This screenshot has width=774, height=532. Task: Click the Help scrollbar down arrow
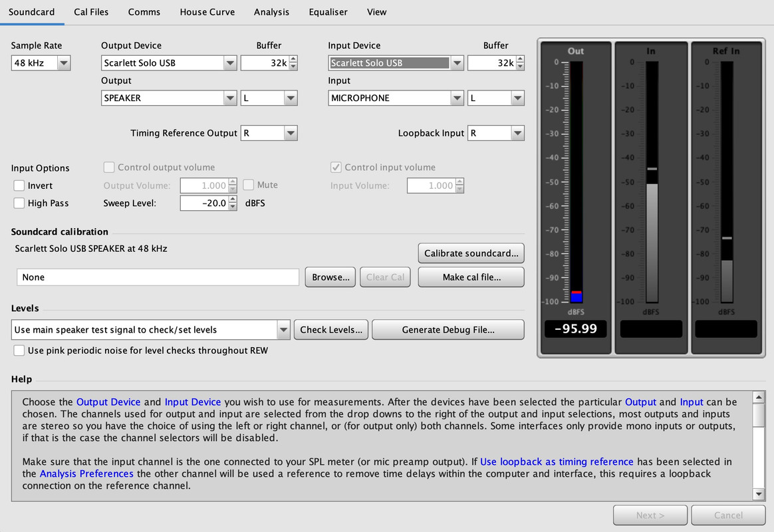759,494
